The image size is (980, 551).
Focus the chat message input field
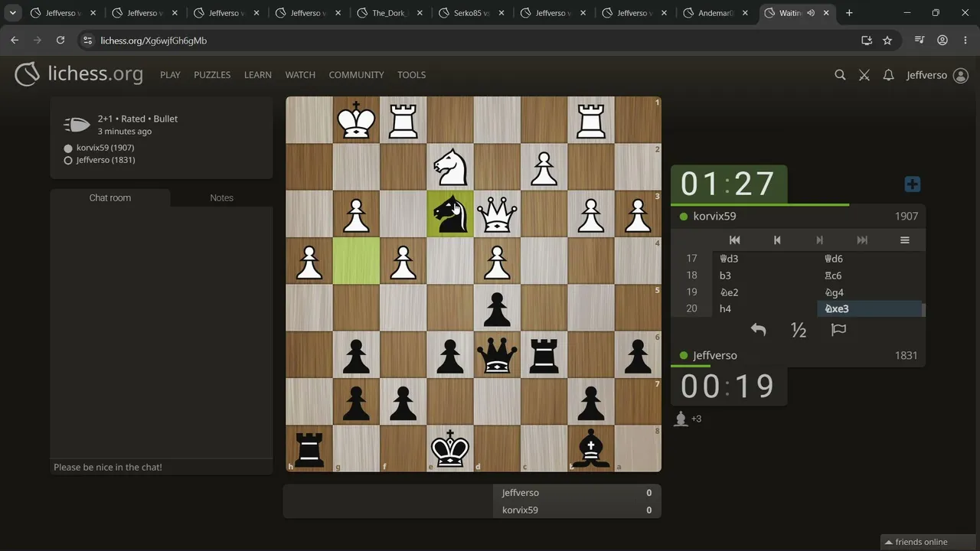click(x=162, y=467)
